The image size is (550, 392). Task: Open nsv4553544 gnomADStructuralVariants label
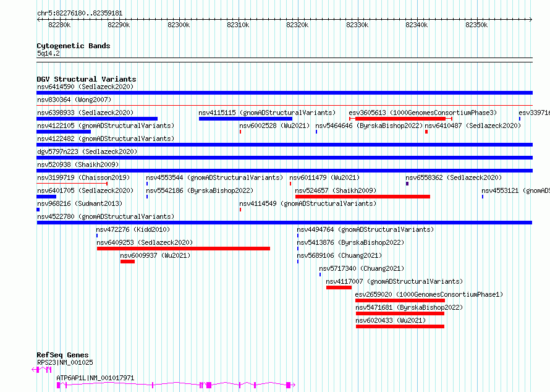click(x=214, y=177)
